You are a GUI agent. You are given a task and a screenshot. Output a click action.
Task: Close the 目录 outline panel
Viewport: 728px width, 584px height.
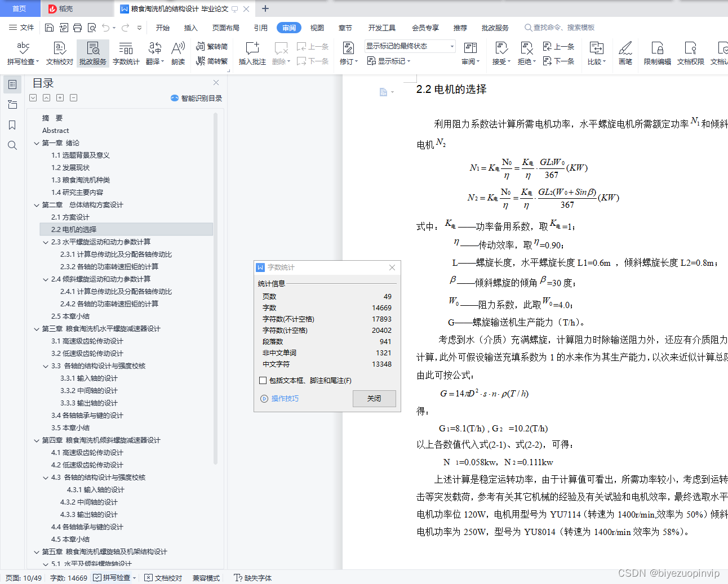[216, 82]
